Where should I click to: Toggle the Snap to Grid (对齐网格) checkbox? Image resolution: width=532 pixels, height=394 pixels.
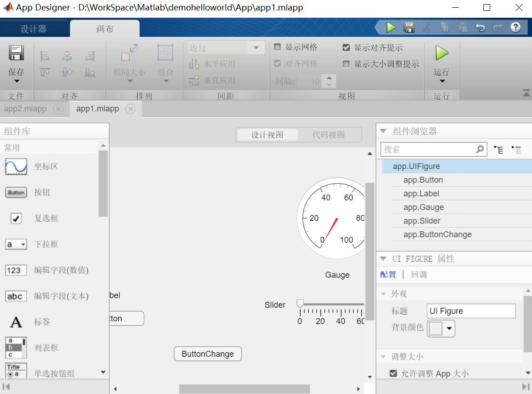point(277,64)
